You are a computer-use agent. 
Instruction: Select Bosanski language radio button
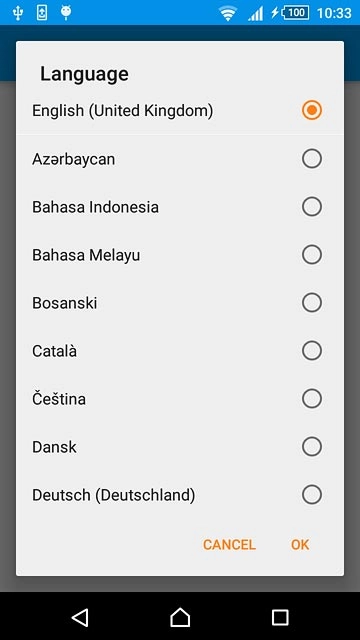312,303
